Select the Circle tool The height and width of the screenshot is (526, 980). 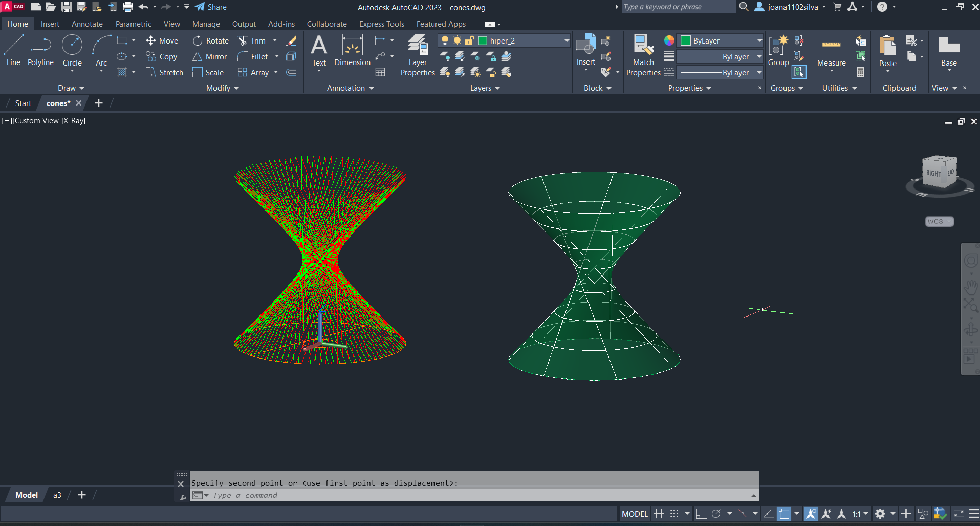pos(72,50)
